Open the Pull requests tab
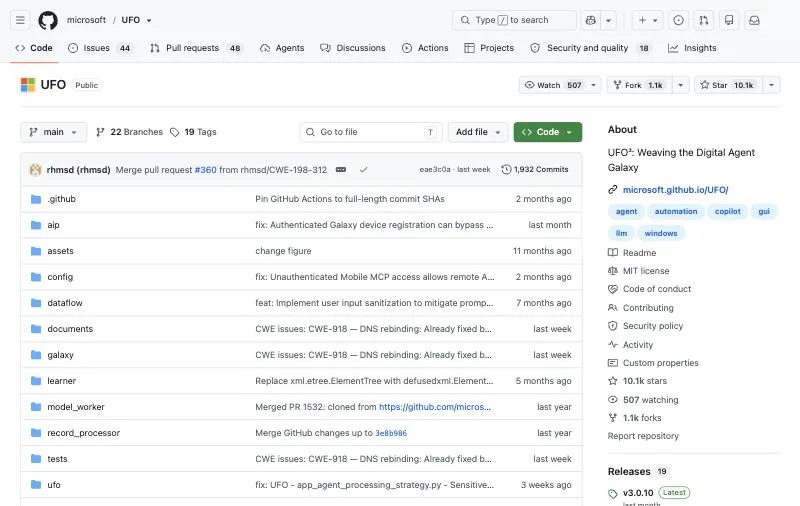The image size is (800, 506). [x=196, y=48]
